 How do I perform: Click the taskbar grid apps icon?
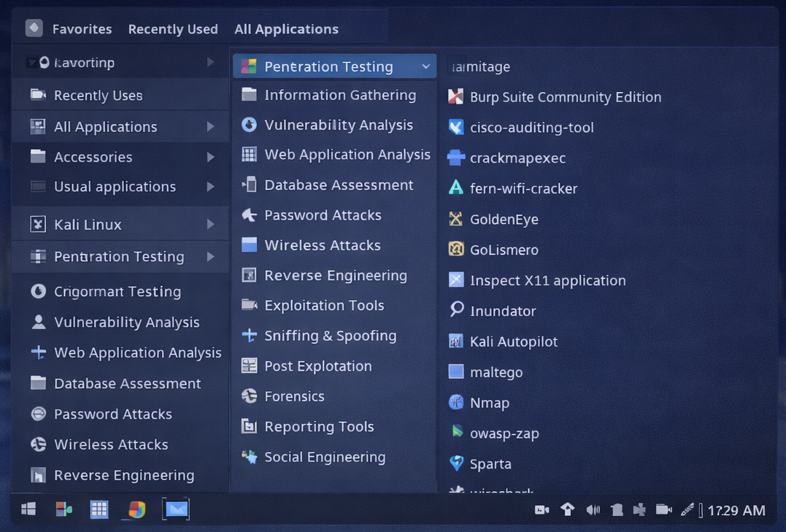(x=99, y=509)
